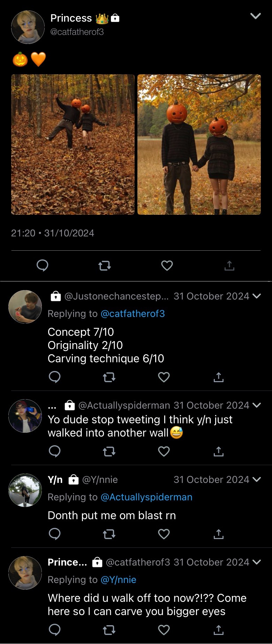The image size is (272, 644).
Task: Expand options menu for @Justonechancestep reply
Action: pyautogui.click(x=257, y=296)
